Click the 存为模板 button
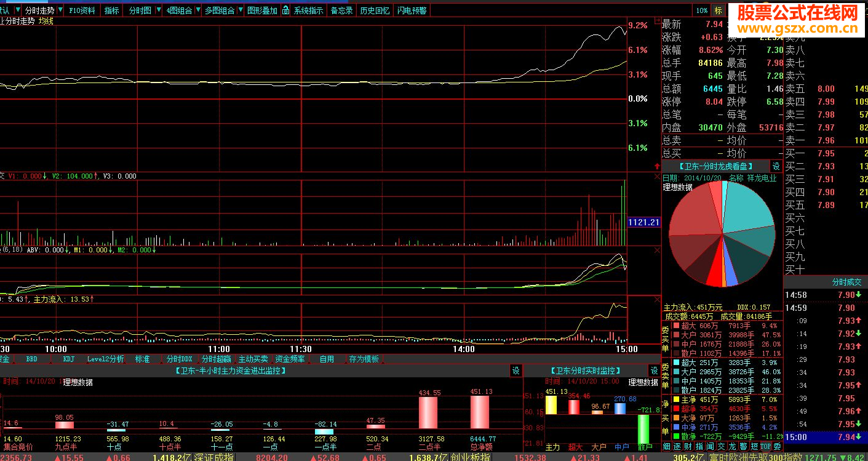Screen dimensions: 868x461 click(x=364, y=359)
